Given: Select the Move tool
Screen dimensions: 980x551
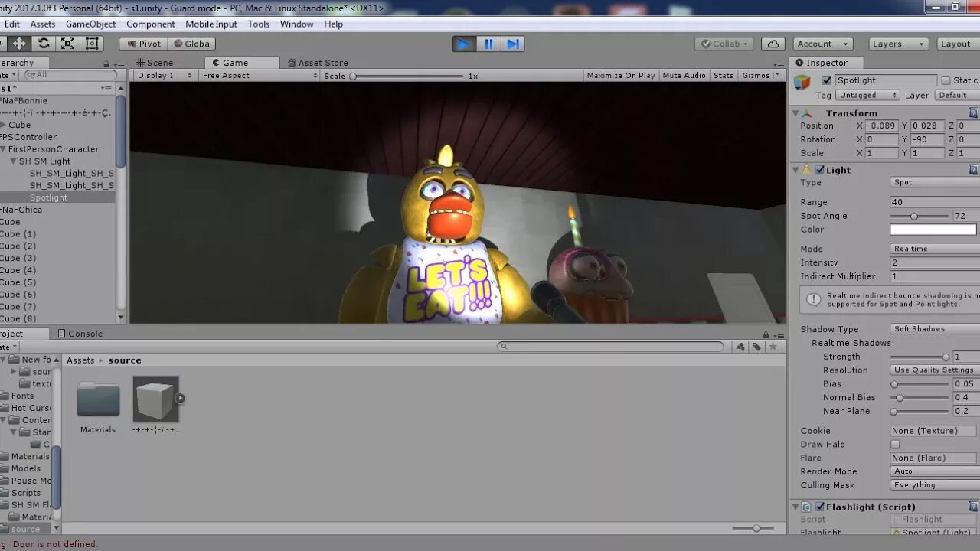Looking at the screenshot, I should [19, 44].
